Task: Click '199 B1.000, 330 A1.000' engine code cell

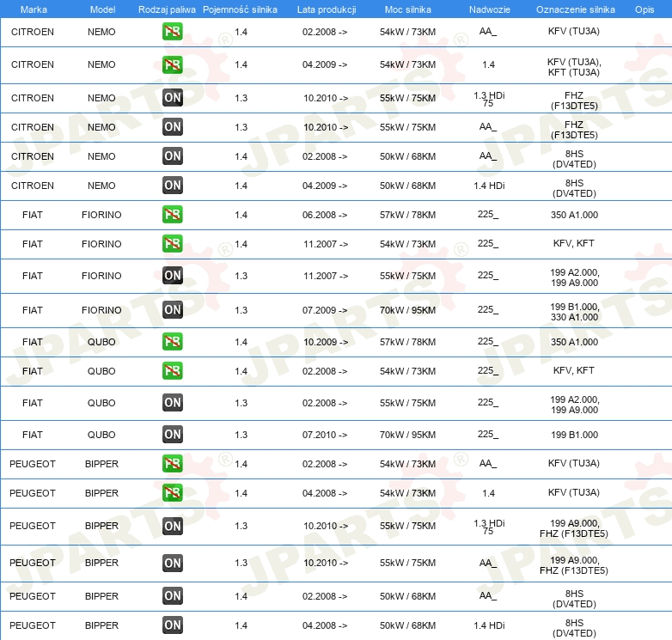Action: [x=574, y=312]
